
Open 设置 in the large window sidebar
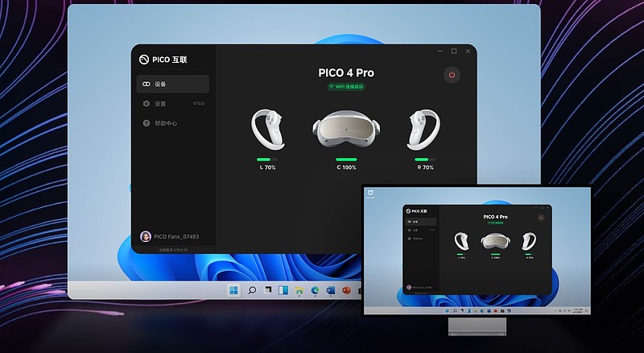pos(173,103)
